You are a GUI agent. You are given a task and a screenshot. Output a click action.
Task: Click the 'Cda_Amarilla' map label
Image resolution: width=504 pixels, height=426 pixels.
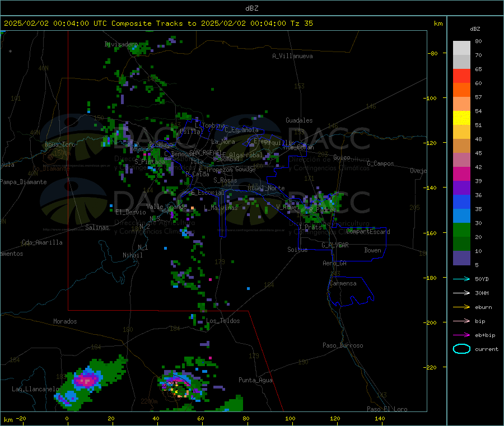[42, 242]
